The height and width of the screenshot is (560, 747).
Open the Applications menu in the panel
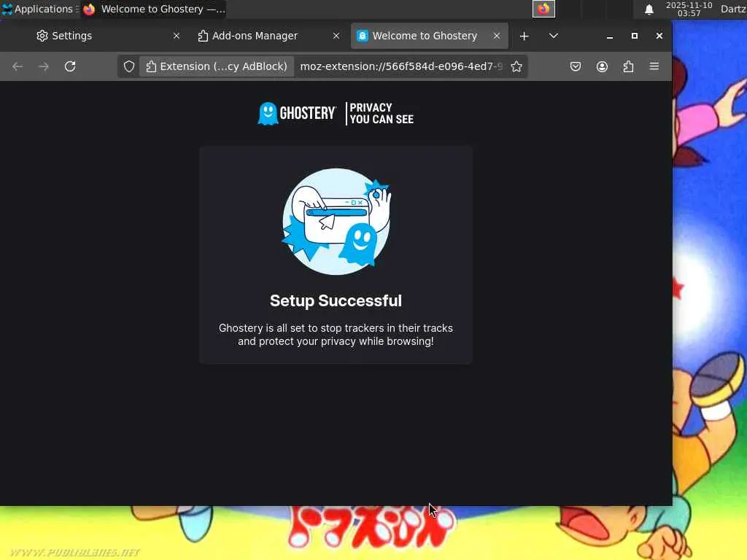click(x=39, y=9)
